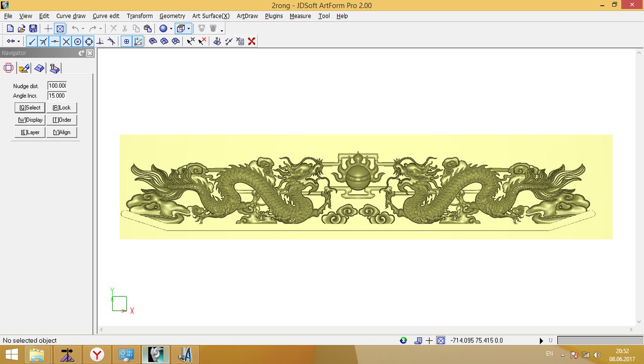Expand the blue sphere render mode dropdown
This screenshot has height=364, width=644.
pyautogui.click(x=171, y=29)
